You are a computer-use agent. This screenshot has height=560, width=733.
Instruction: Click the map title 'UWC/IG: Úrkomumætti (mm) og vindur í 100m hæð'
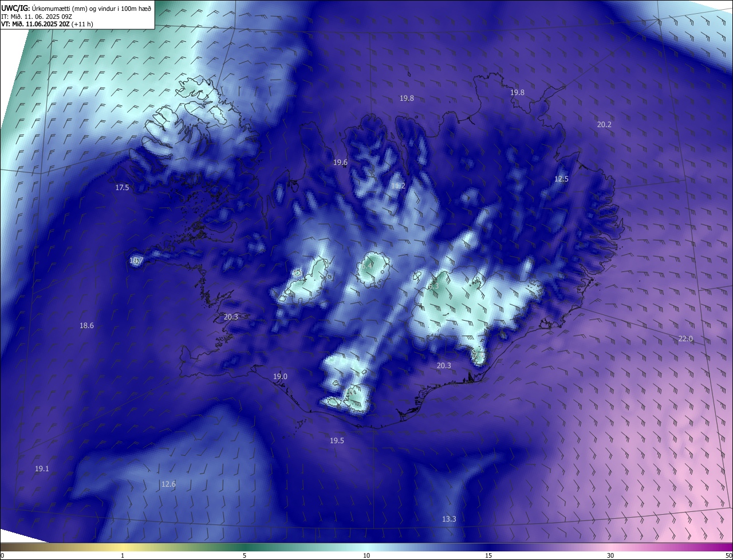point(76,8)
